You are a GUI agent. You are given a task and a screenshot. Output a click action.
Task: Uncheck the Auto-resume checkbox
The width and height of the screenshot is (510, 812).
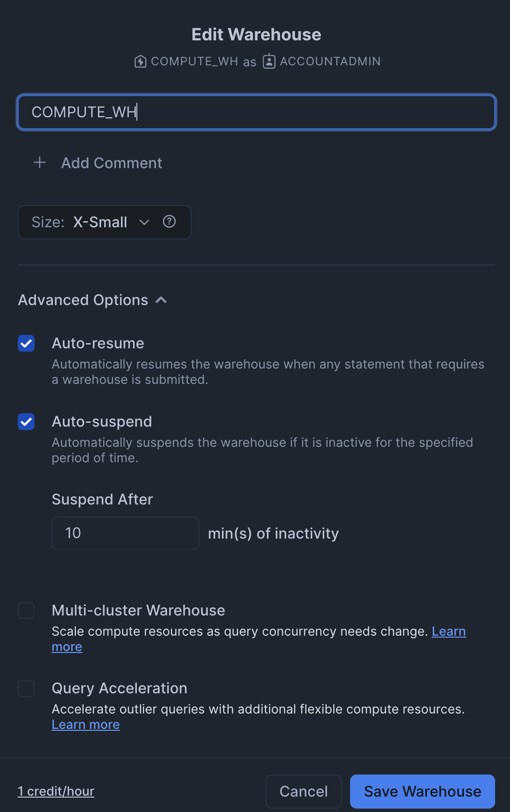pyautogui.click(x=26, y=344)
